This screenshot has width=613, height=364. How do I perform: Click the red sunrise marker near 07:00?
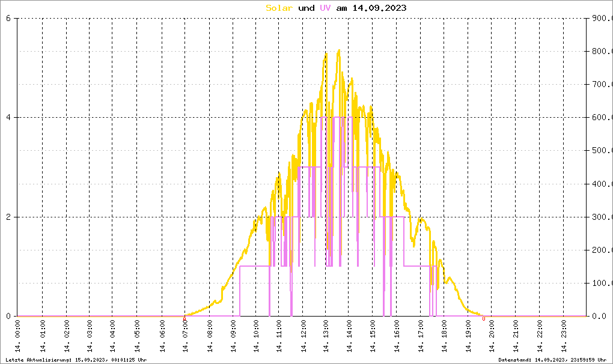point(185,319)
